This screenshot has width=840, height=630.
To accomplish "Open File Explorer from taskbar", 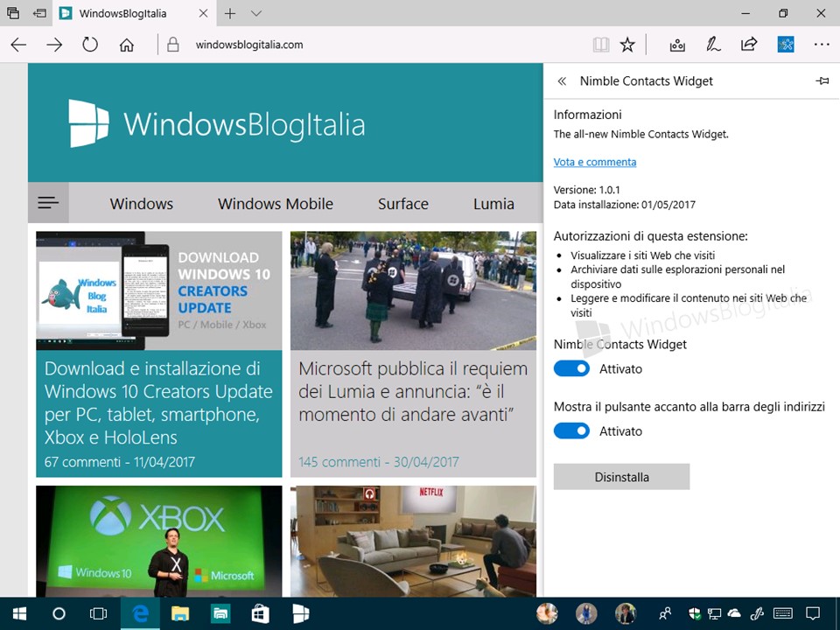I will point(180,614).
